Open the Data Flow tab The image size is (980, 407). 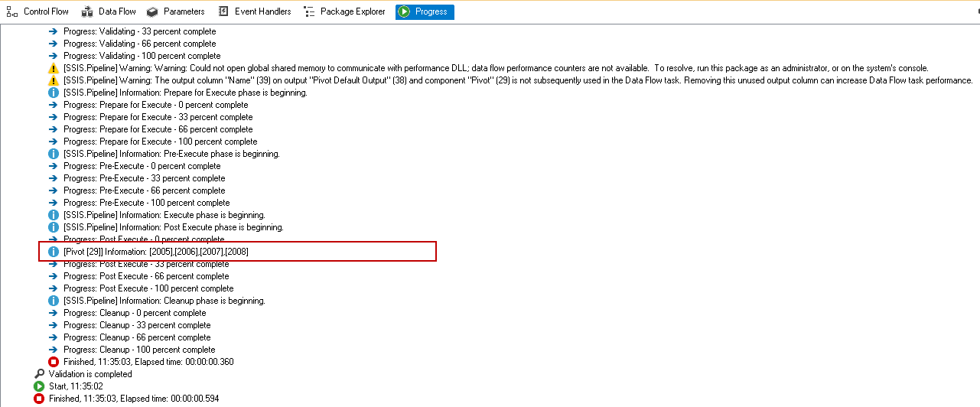coord(108,11)
